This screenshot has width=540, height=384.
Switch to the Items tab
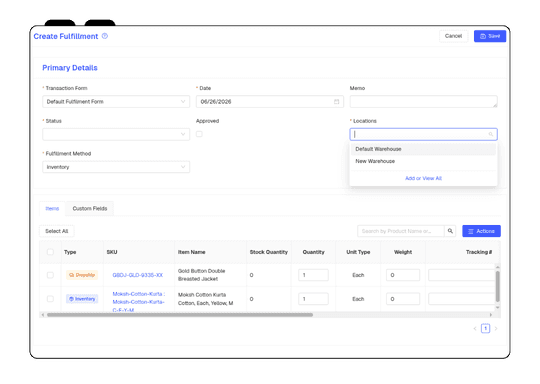click(52, 209)
